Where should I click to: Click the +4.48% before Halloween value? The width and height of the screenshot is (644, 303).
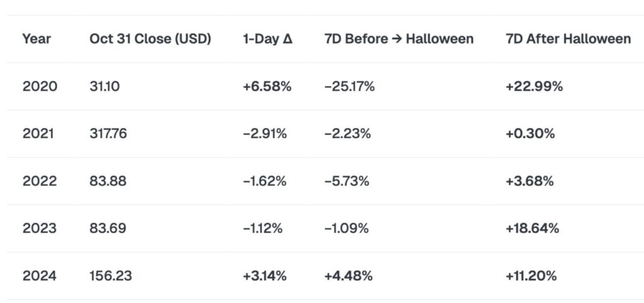tap(348, 275)
